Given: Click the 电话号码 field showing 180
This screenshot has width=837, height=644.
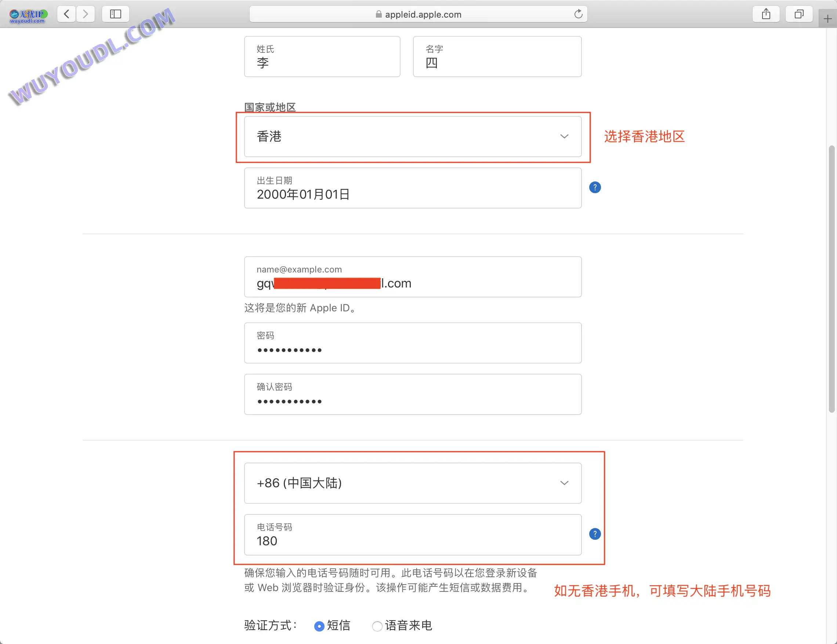Looking at the screenshot, I should (x=413, y=535).
